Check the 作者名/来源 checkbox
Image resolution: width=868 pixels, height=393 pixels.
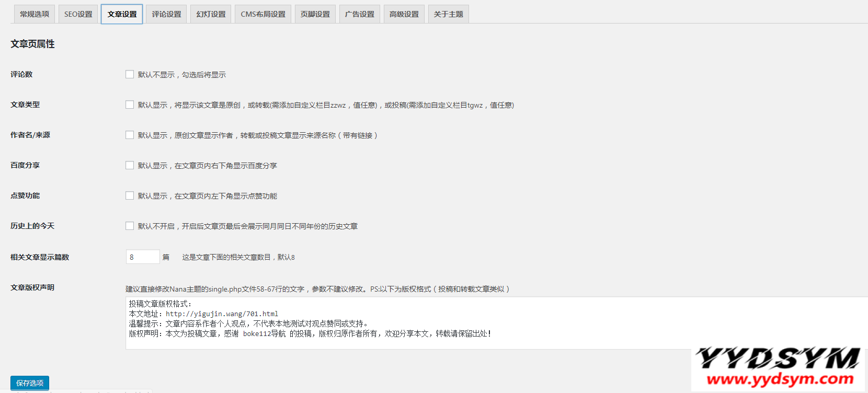pos(130,135)
